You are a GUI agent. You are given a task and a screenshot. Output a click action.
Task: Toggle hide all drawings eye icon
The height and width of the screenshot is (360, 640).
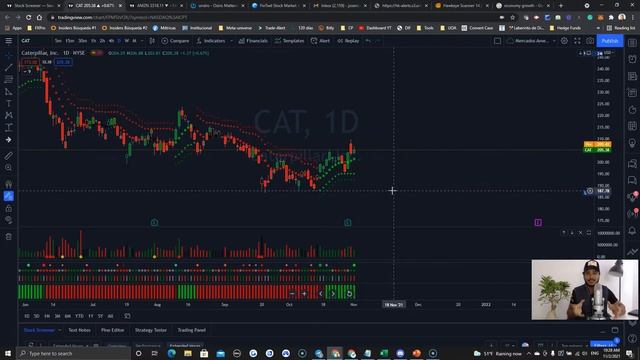[9, 220]
